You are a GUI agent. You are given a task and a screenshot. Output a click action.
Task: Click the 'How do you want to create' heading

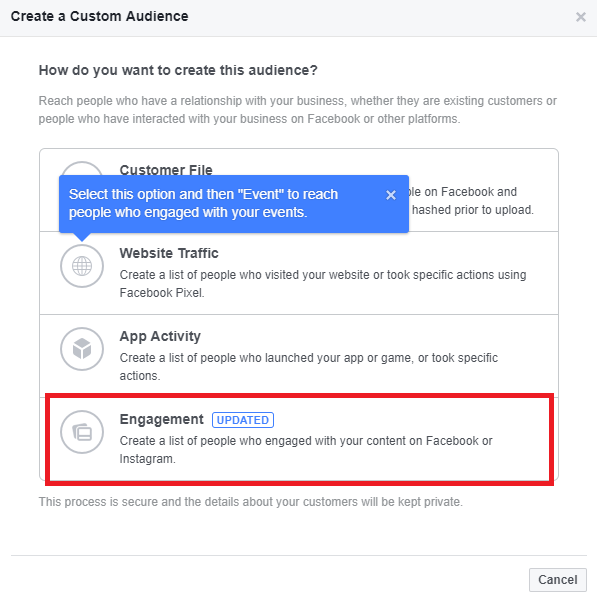(x=178, y=71)
